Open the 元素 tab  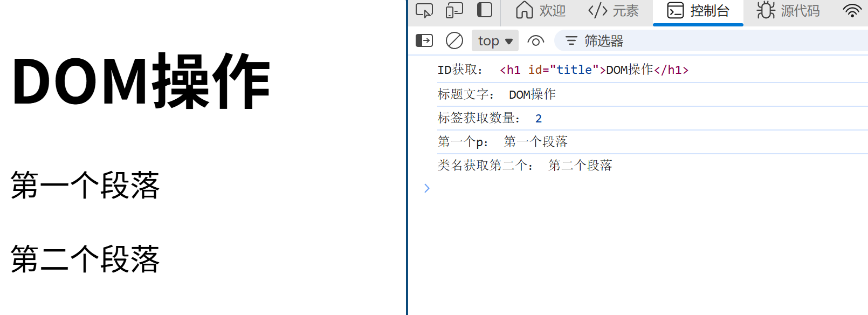613,11
